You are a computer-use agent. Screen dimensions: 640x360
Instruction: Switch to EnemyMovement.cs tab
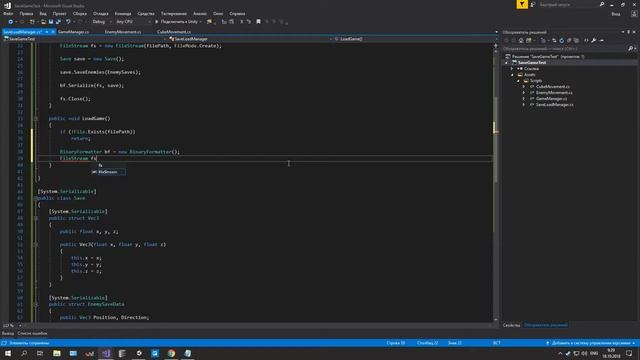point(123,32)
